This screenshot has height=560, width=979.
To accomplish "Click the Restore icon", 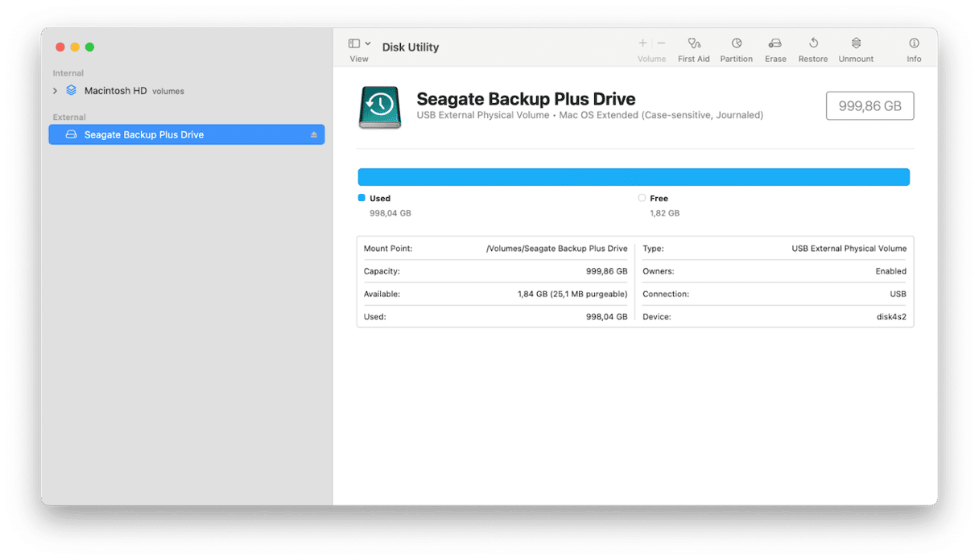I will 812,48.
